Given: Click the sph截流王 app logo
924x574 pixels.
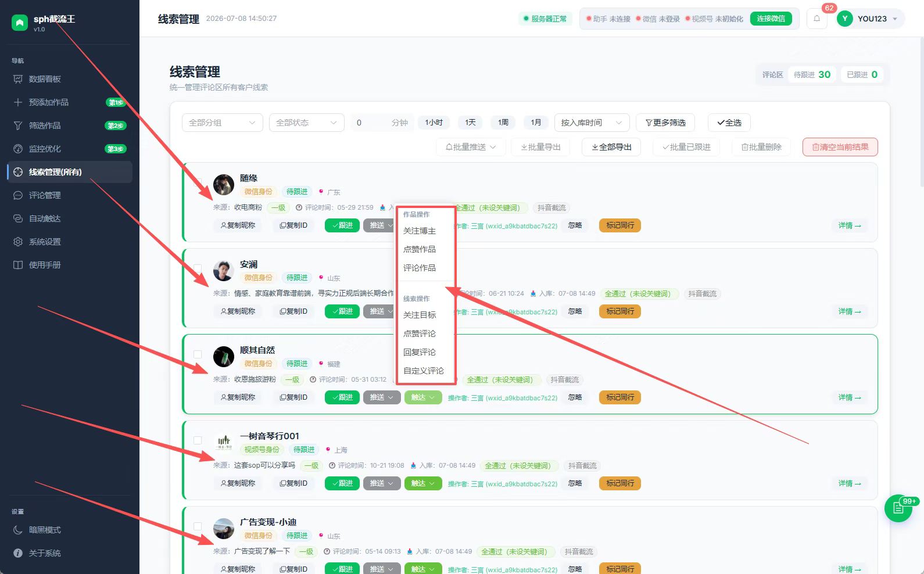Looking at the screenshot, I should (x=20, y=23).
